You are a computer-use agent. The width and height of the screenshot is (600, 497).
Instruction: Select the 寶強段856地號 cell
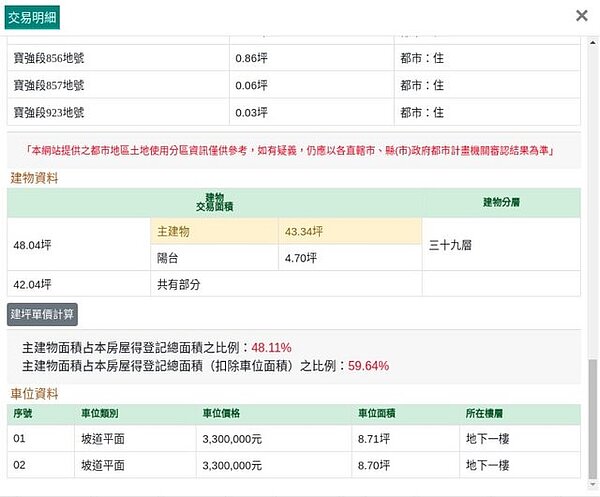(118, 58)
